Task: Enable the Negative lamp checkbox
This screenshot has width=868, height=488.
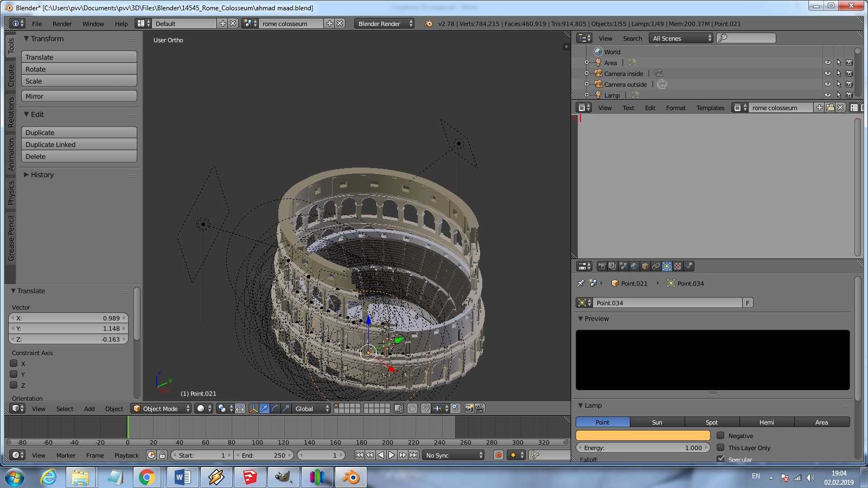Action: coord(720,435)
